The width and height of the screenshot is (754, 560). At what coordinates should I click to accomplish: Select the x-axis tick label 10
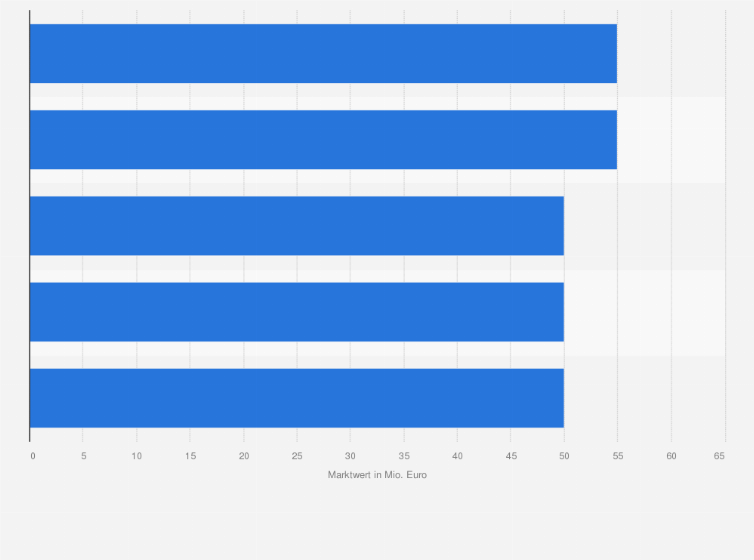(137, 456)
